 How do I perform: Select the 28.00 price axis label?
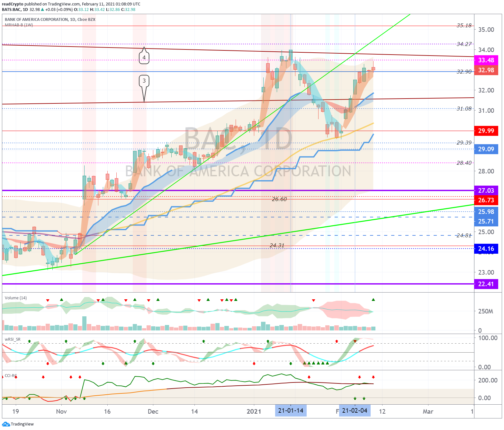(486, 171)
